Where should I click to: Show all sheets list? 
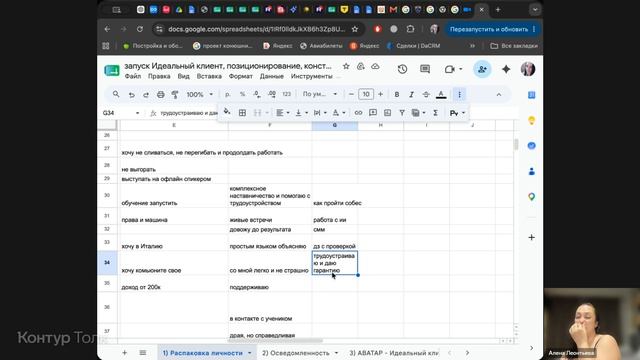(x=142, y=353)
